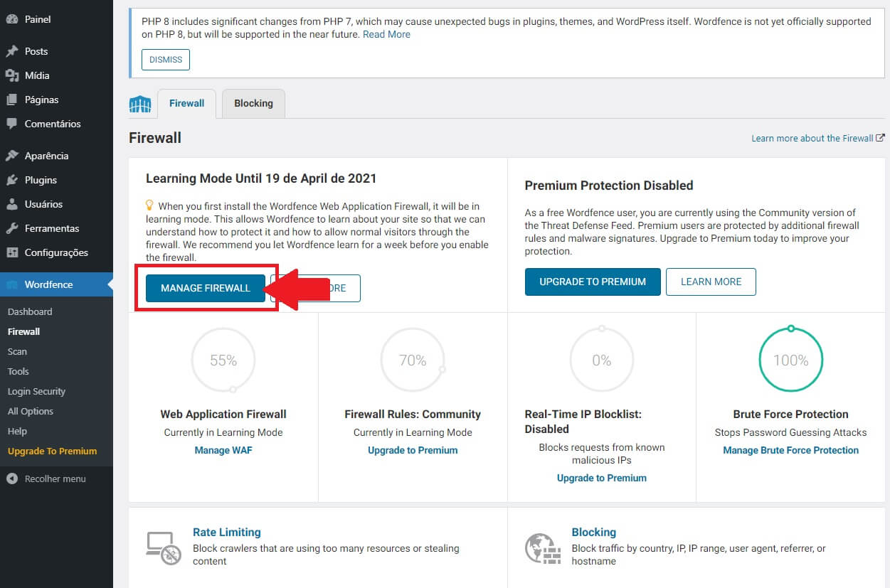Click the Wordfence menu label
The width and height of the screenshot is (890, 588).
click(x=48, y=284)
